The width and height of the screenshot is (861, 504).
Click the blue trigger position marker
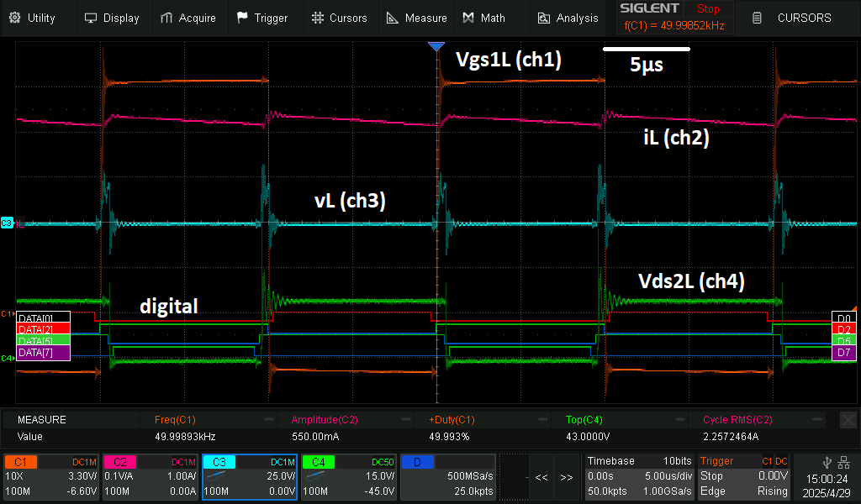click(x=436, y=47)
